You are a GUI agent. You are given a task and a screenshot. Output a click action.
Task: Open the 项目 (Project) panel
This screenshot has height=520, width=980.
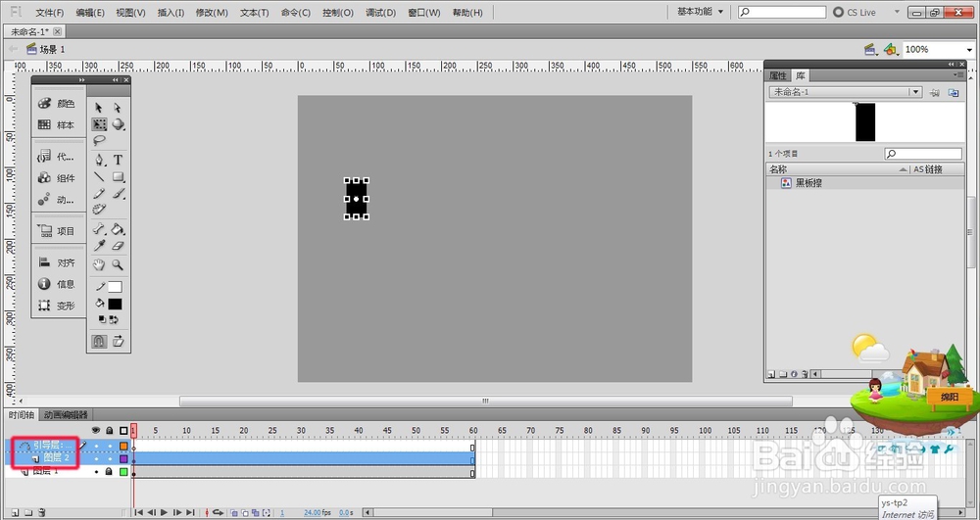(x=58, y=231)
